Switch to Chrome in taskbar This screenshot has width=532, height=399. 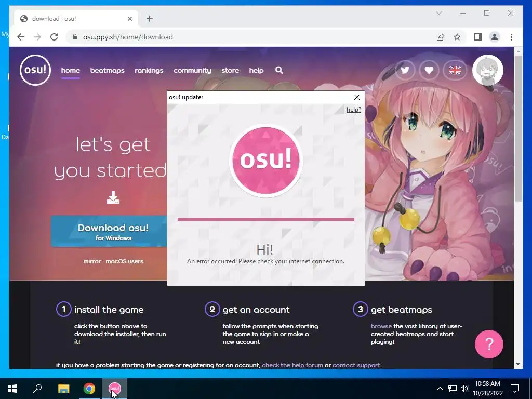click(89, 389)
